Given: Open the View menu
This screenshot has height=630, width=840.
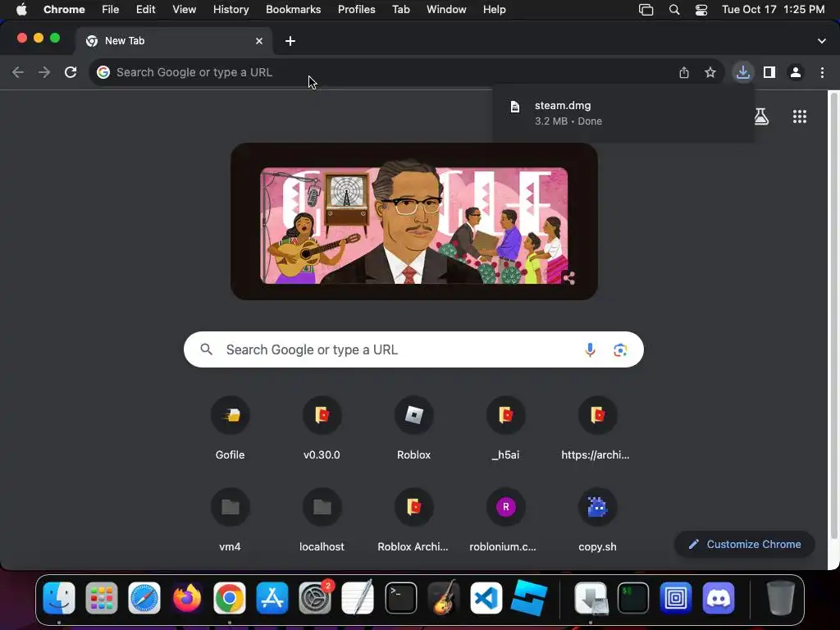Looking at the screenshot, I should (184, 10).
